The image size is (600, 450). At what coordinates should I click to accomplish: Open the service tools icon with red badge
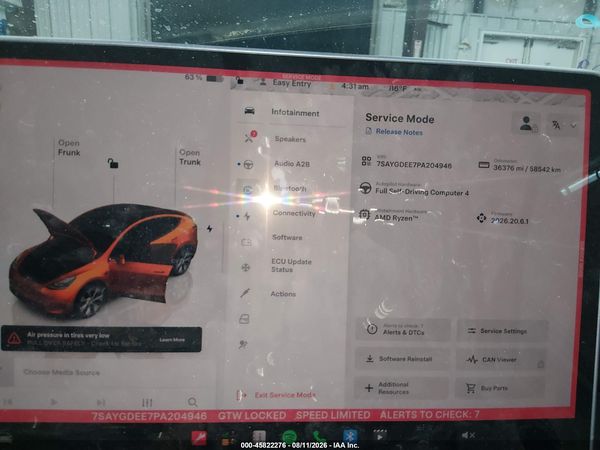point(250,137)
